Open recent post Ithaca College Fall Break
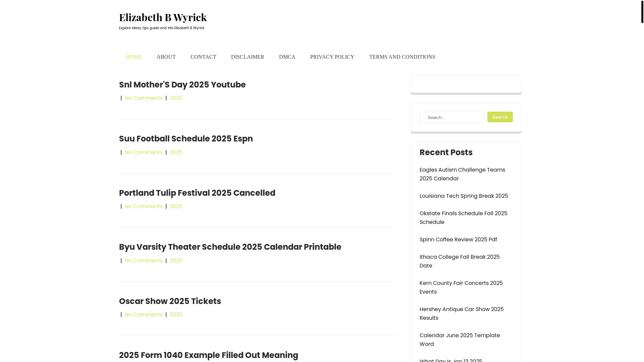644x362 pixels. point(460,261)
